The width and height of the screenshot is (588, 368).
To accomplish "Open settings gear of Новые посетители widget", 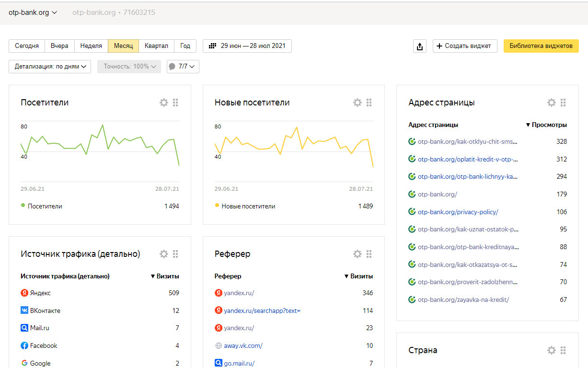I will (x=357, y=103).
